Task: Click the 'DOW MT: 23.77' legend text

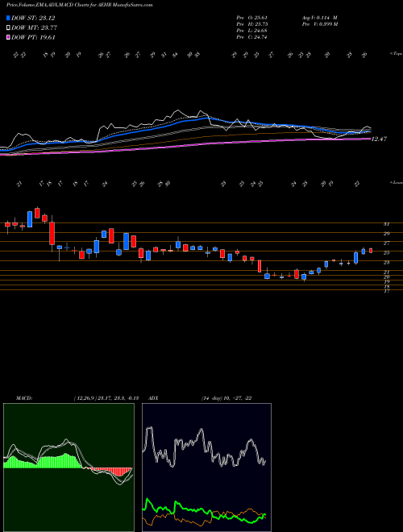Action: [x=35, y=28]
